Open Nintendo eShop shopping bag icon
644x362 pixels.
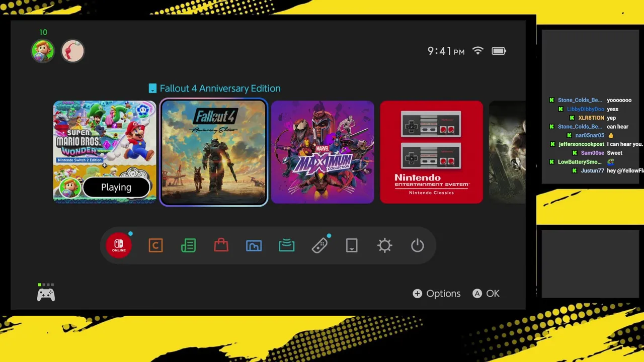221,245
